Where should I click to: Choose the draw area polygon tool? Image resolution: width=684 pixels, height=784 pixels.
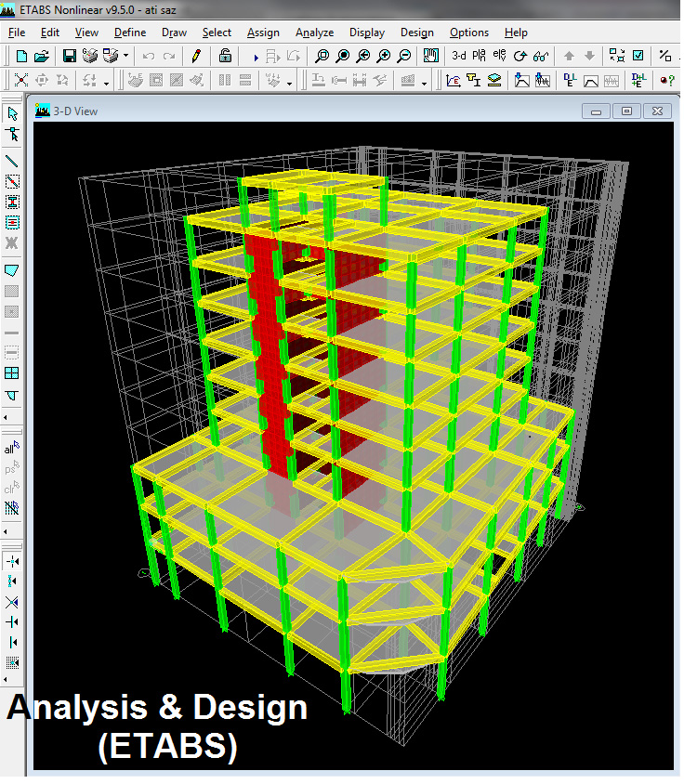[x=12, y=270]
